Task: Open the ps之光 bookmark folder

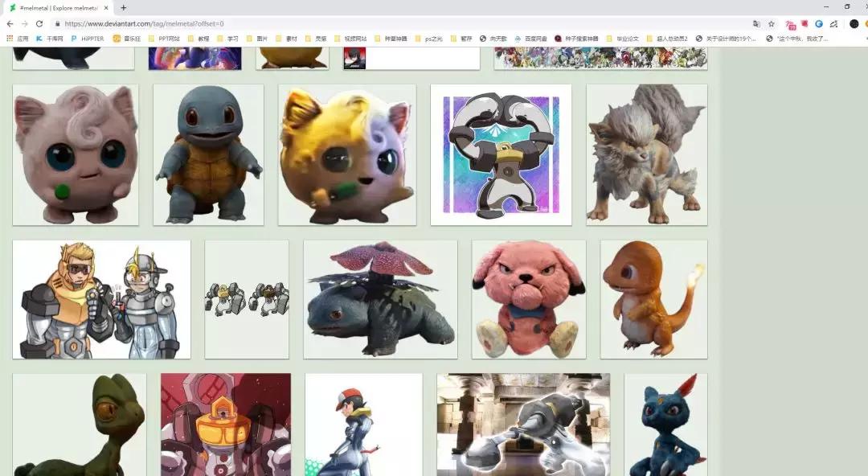Action: pos(429,39)
